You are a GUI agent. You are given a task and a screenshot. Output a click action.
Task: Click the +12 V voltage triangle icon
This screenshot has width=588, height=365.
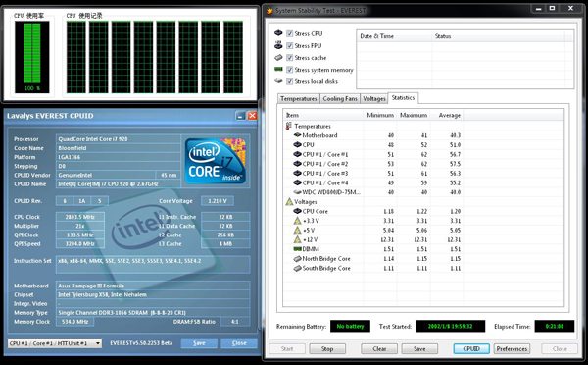(x=297, y=239)
